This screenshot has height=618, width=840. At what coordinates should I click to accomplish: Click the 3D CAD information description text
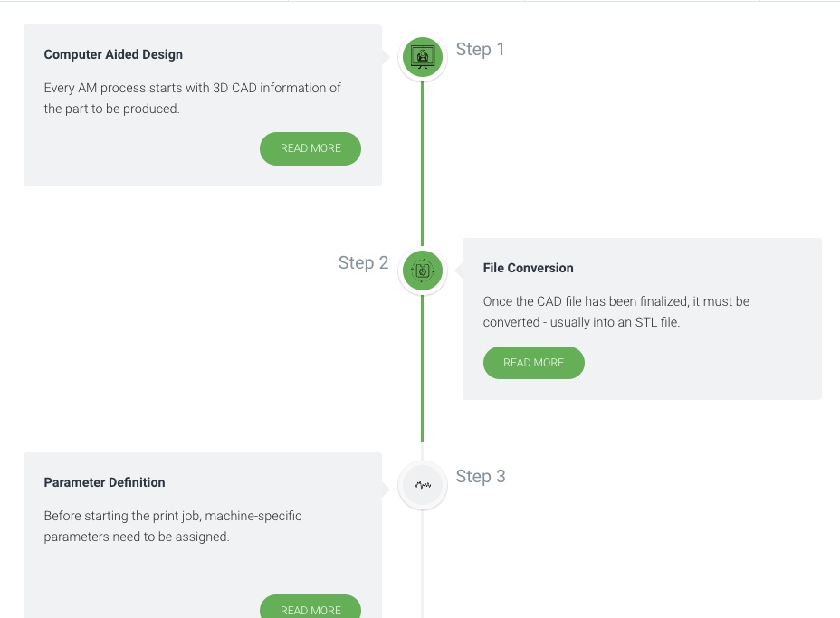click(192, 98)
